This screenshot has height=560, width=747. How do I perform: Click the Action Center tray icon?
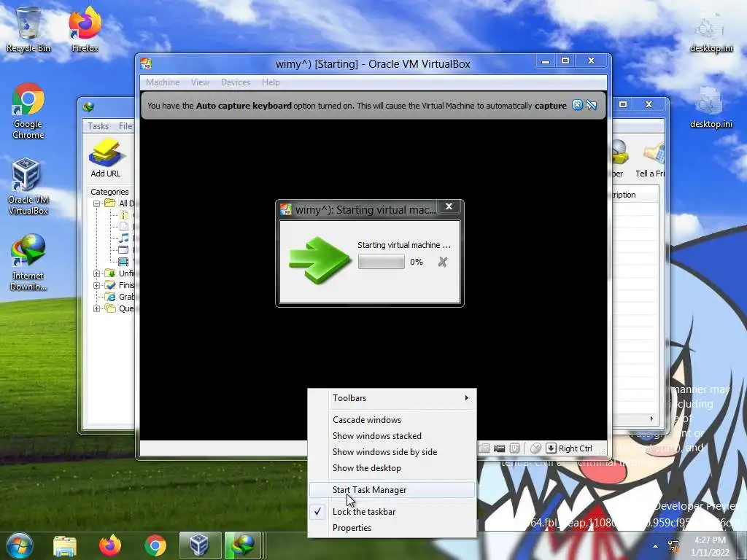(x=673, y=546)
